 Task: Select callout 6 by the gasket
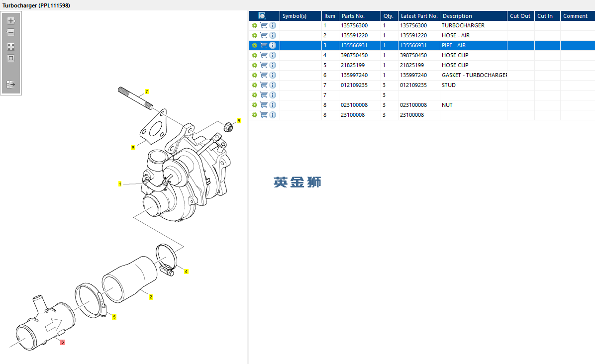[x=133, y=148]
